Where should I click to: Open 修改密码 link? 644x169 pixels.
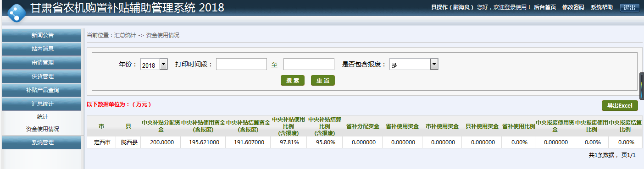(573, 7)
